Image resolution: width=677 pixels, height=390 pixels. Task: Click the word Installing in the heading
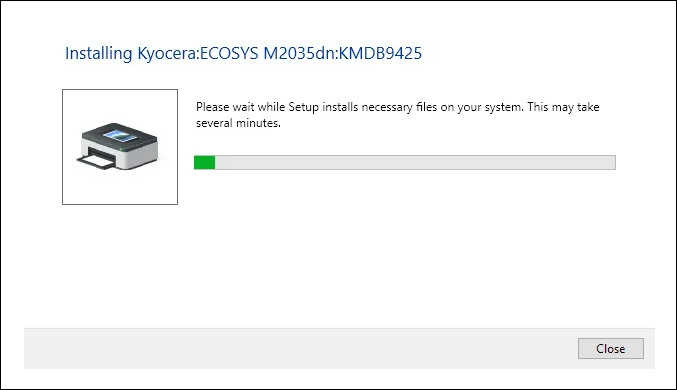click(98, 54)
